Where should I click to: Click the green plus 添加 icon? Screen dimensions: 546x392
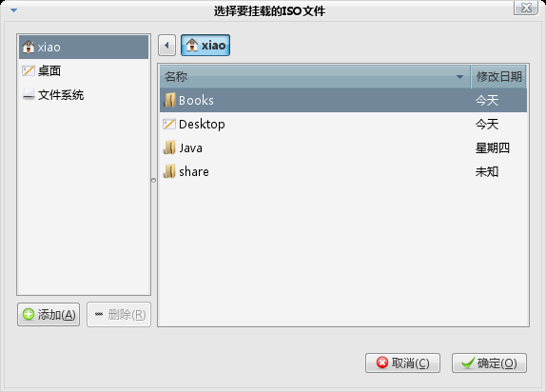point(29,314)
